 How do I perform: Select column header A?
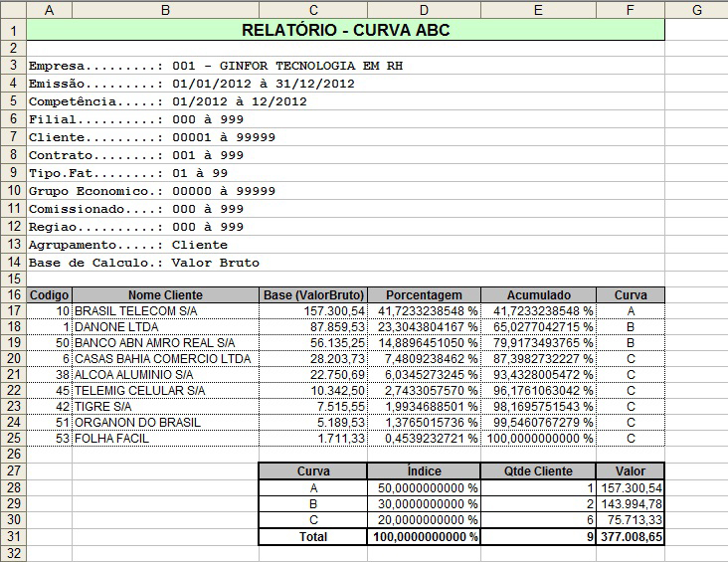click(x=49, y=10)
